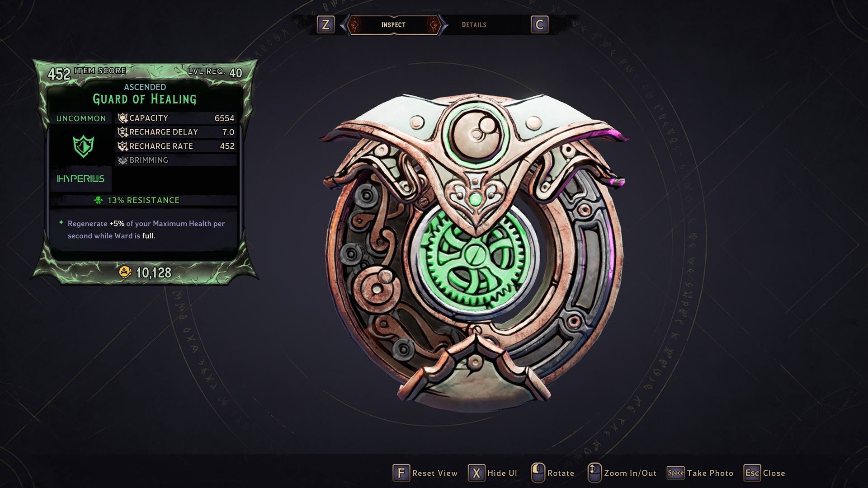Viewport: 868px width, 488px height.
Task: Toggle Hide UI label
Action: click(x=502, y=473)
